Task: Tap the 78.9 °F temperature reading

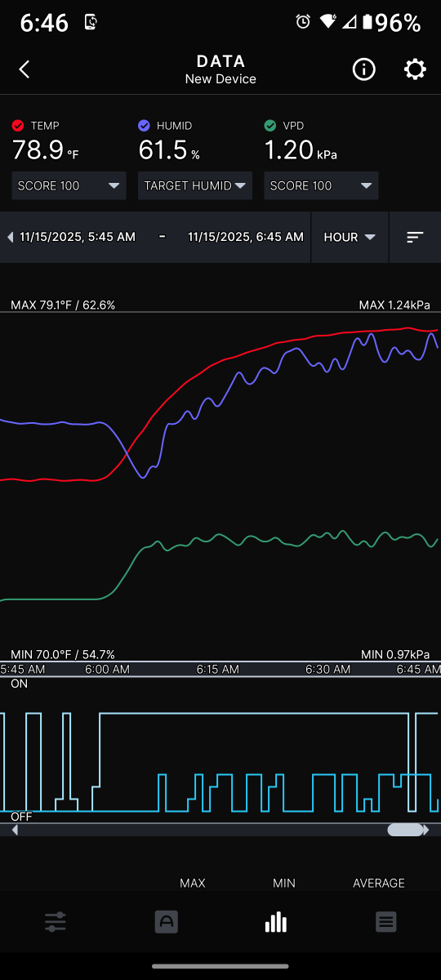Action: click(x=46, y=150)
